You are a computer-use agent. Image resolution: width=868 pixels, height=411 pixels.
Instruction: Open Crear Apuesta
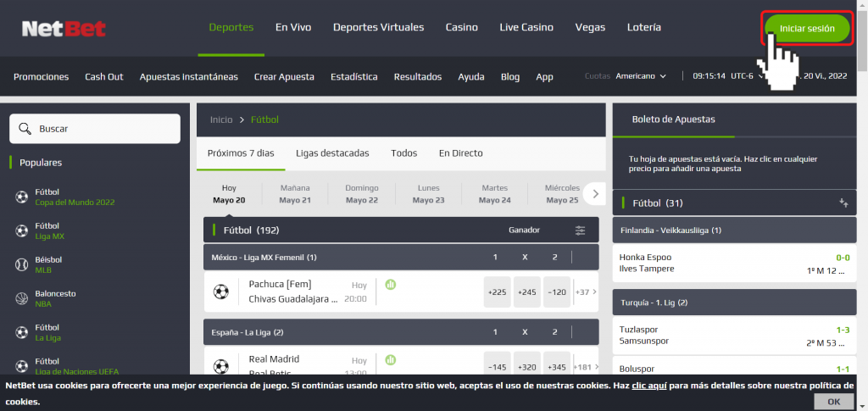[x=284, y=77]
